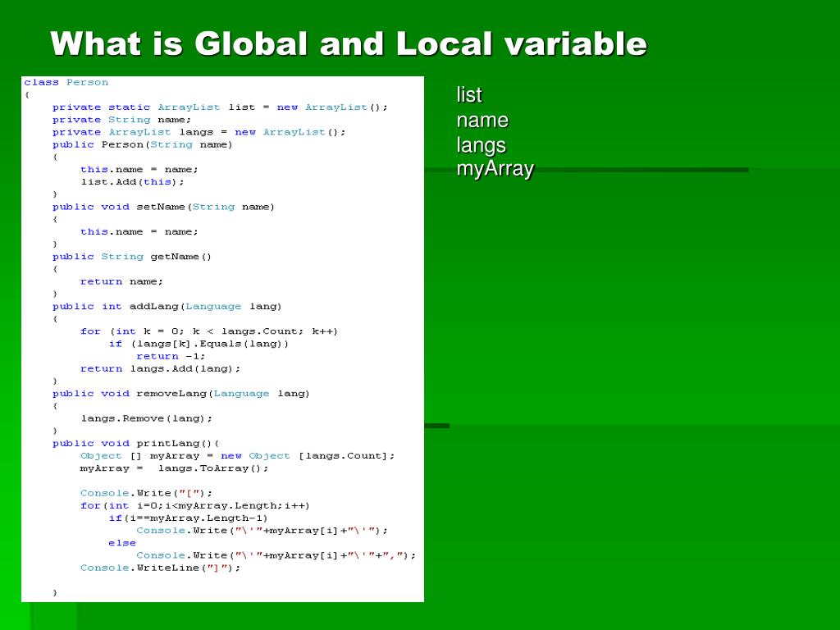Click the 'public void setName(String name)' line

tap(163, 207)
